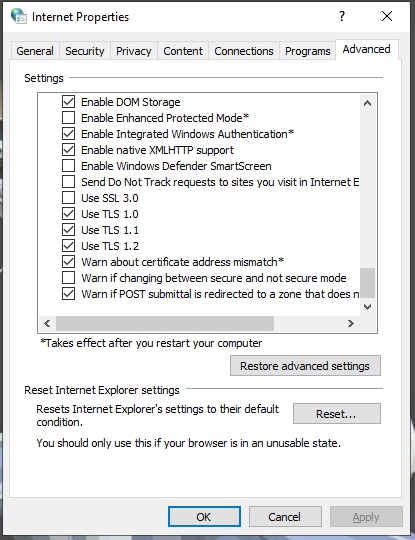Click Restore advanced settings button
Viewport: 415px width, 540px height.
coord(305,366)
